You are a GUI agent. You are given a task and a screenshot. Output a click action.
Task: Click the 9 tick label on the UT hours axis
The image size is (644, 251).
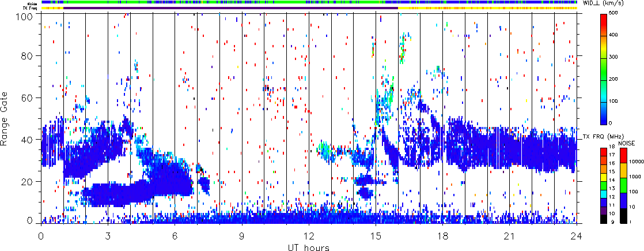(242, 236)
